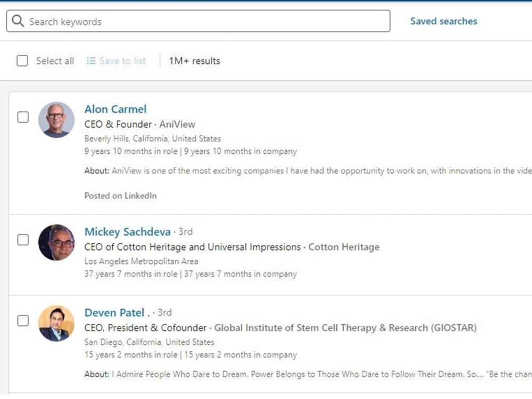The height and width of the screenshot is (399, 532).
Task: Open the Cotton Heritage company link
Action: click(x=344, y=247)
